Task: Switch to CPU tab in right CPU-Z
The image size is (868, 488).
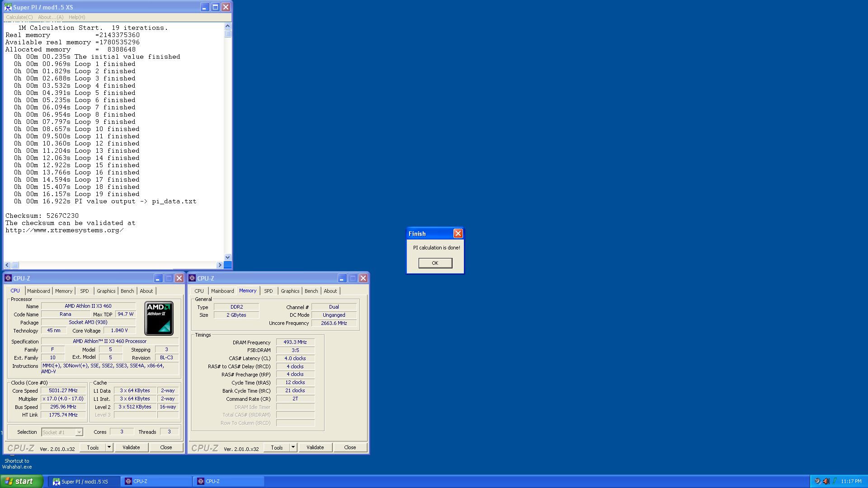Action: (199, 291)
